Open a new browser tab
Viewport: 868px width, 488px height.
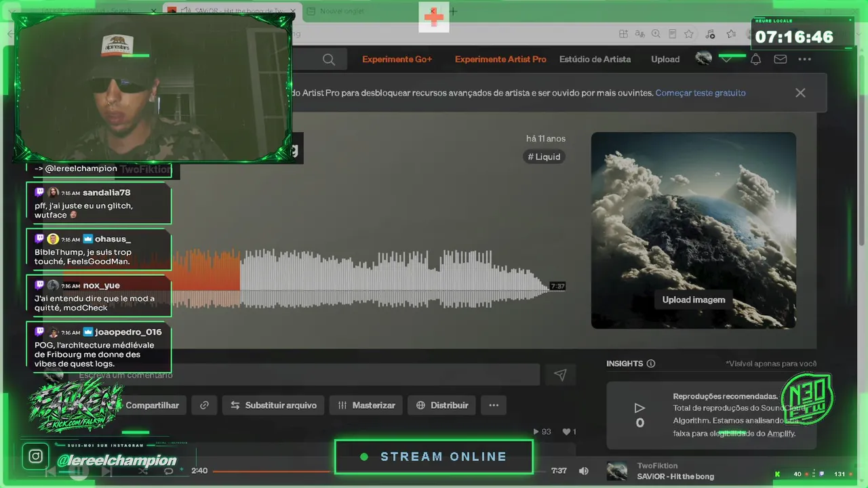click(454, 12)
